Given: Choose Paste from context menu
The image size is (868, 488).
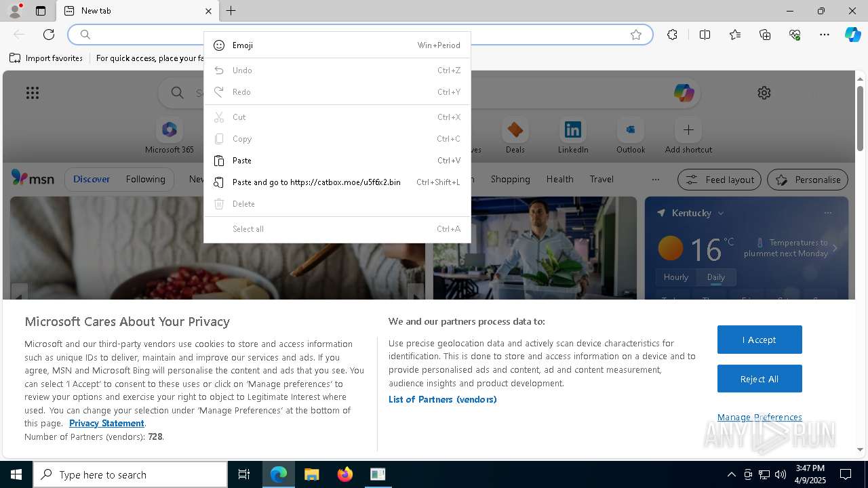Looking at the screenshot, I should [x=337, y=161].
